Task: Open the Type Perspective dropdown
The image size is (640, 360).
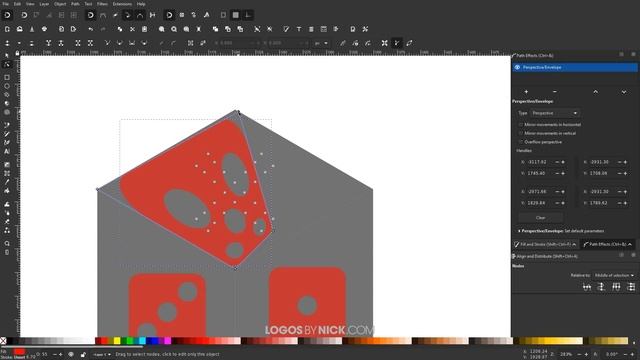Action: pos(555,113)
